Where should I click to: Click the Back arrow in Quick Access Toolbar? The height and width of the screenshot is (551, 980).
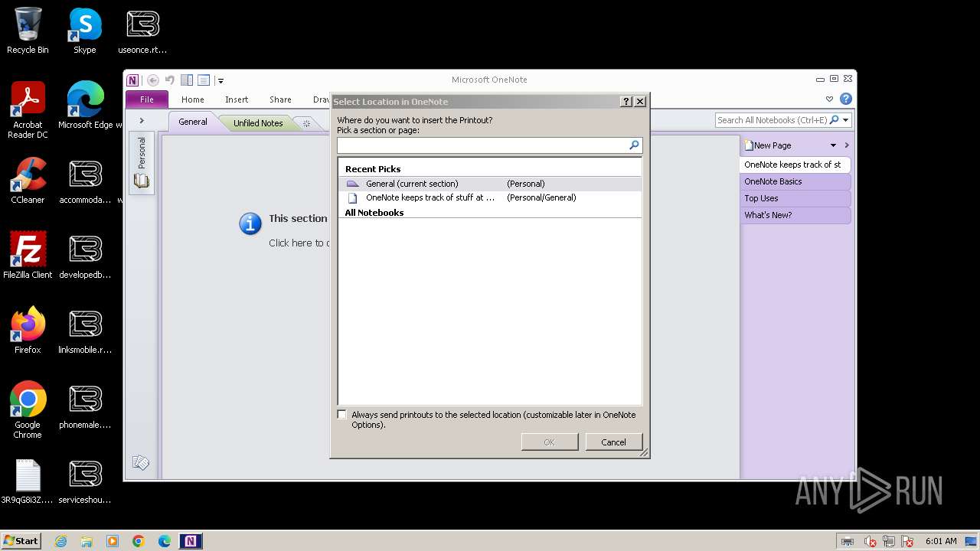(x=153, y=80)
